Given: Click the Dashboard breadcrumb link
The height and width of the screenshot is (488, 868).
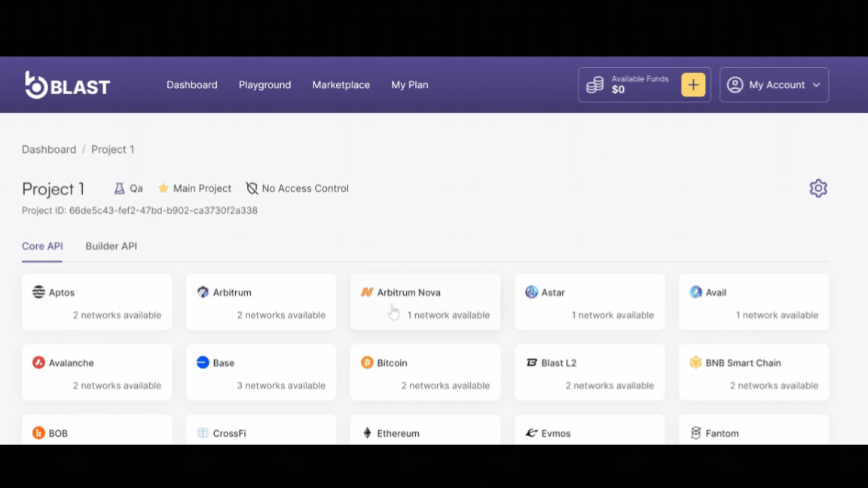Looking at the screenshot, I should [49, 149].
